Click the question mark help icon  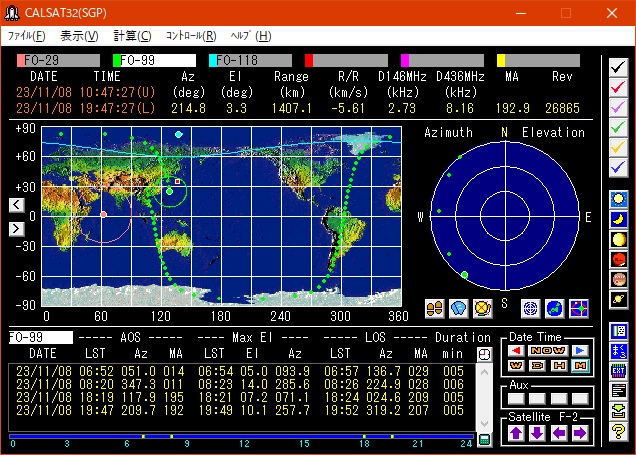click(x=618, y=431)
